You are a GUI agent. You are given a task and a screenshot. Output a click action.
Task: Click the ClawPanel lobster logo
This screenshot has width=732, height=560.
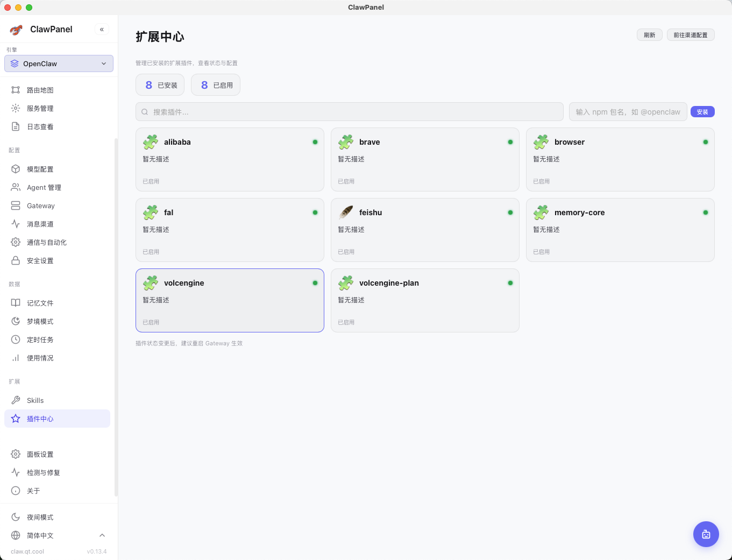tap(16, 30)
